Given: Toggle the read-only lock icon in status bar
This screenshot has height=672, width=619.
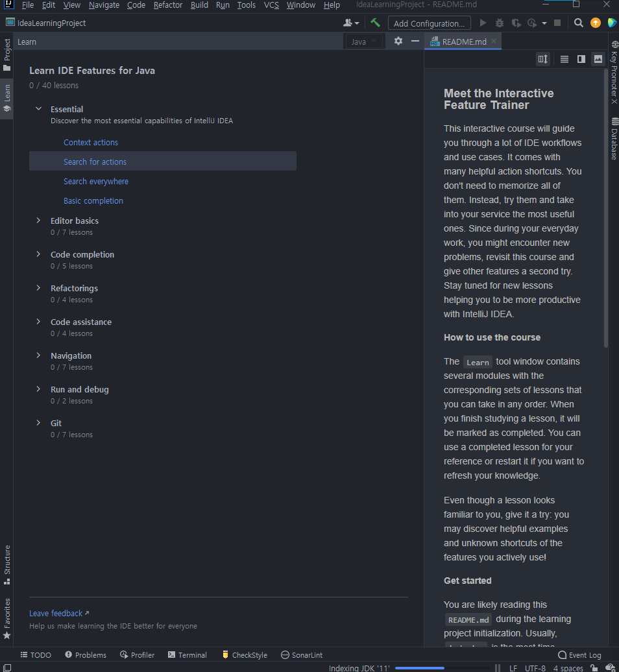Looking at the screenshot, I should coord(594,667).
